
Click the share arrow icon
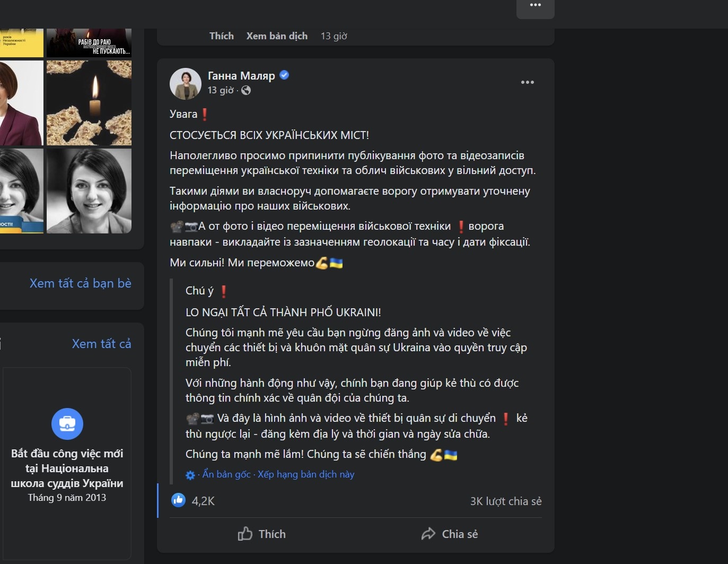[428, 534]
